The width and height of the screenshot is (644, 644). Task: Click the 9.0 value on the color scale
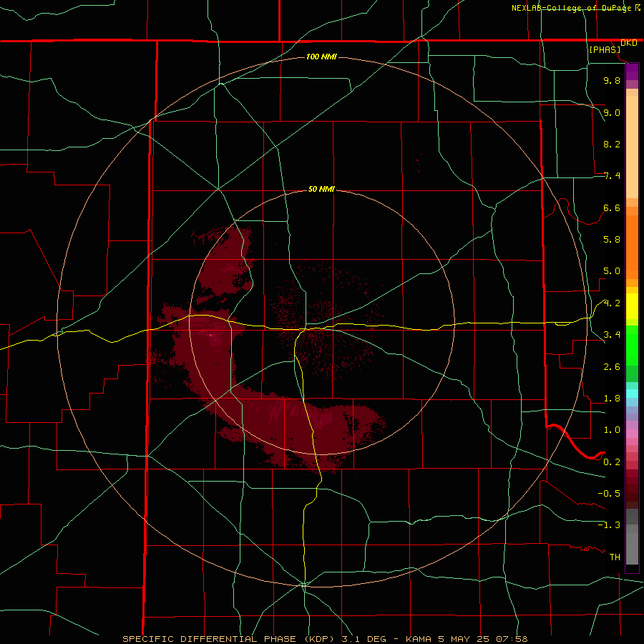coord(612,112)
